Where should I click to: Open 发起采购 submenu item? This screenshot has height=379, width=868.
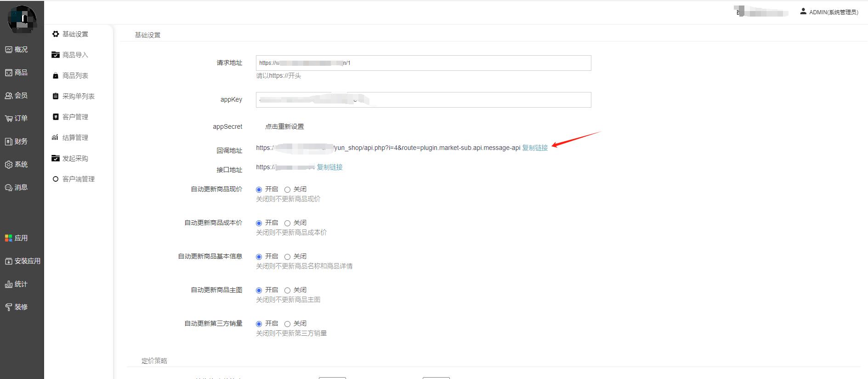pyautogui.click(x=75, y=158)
